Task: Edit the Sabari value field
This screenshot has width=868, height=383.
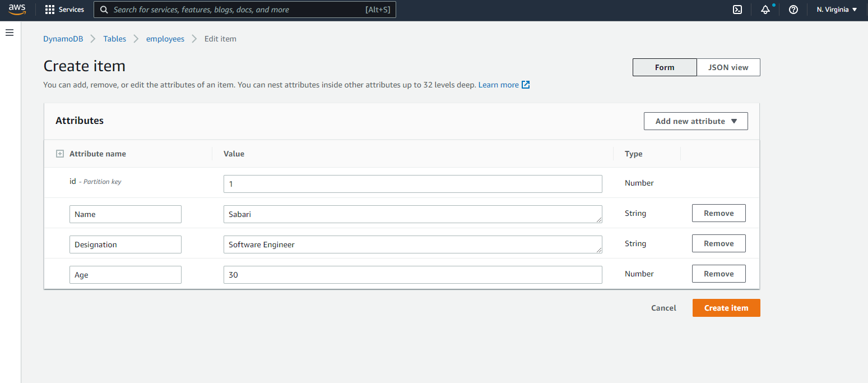Action: click(413, 214)
